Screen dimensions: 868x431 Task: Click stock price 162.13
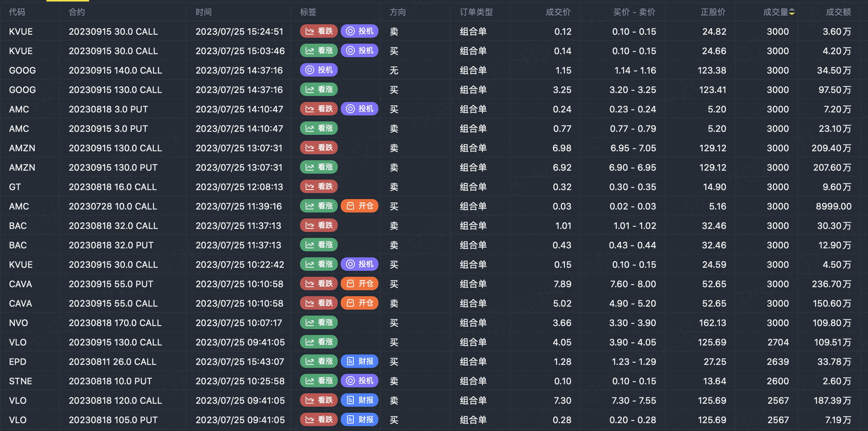712,323
